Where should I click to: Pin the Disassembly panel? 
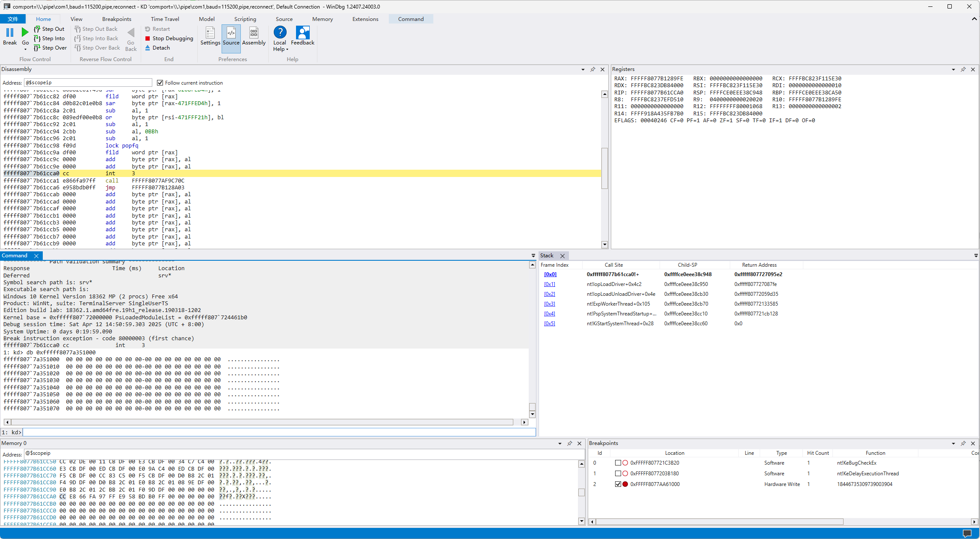[592, 69]
